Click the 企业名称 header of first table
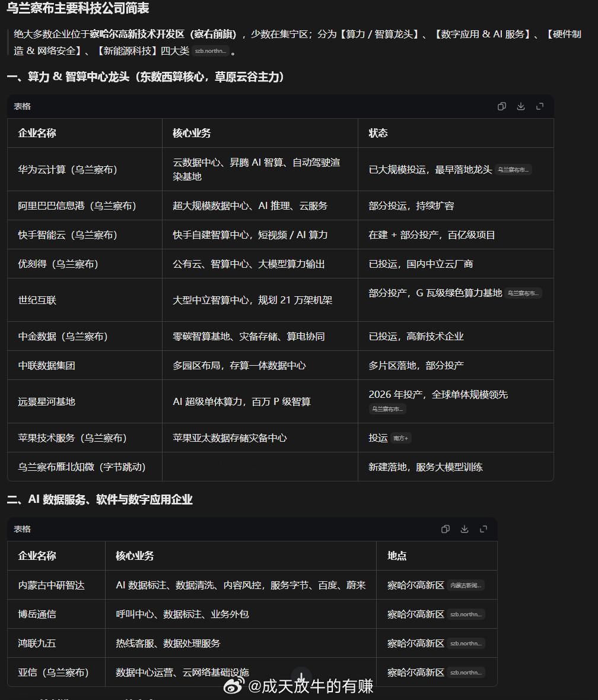Image resolution: width=598 pixels, height=700 pixels. point(37,133)
